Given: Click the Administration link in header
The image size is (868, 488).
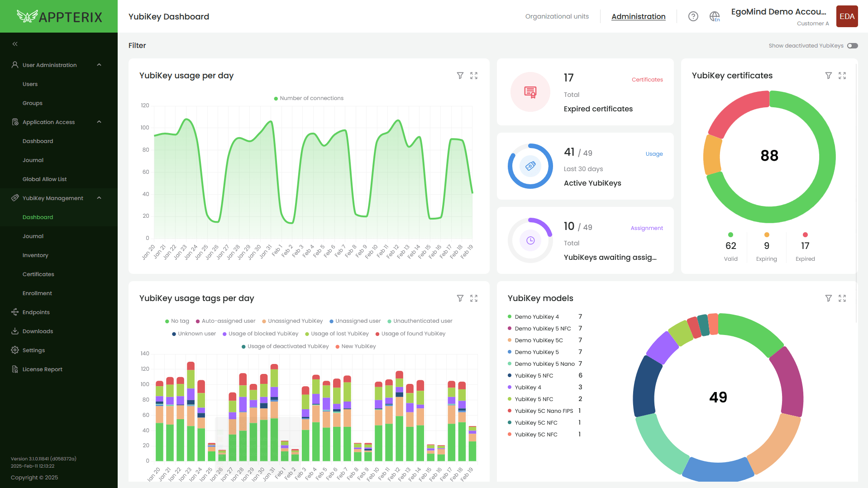Looking at the screenshot, I should point(638,16).
